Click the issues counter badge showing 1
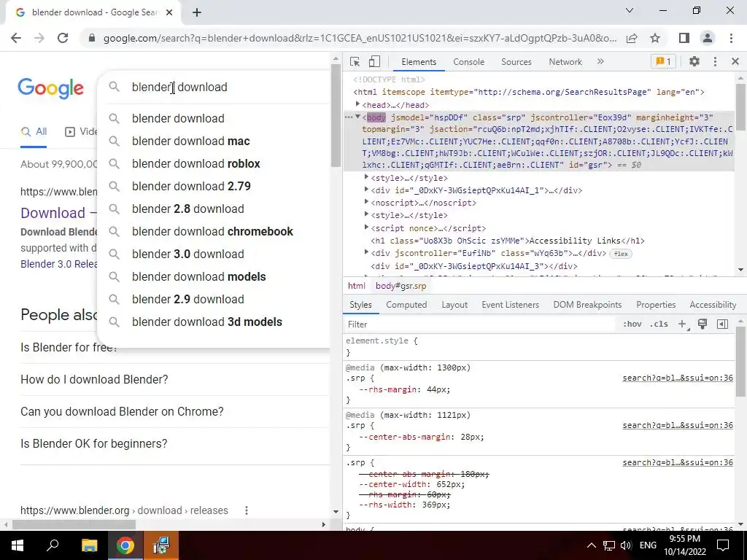747x560 pixels. pos(663,61)
